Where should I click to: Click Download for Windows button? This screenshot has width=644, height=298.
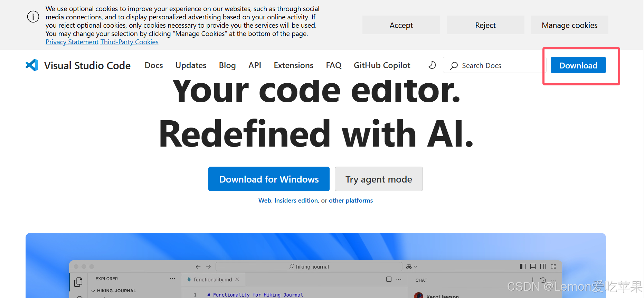269,179
